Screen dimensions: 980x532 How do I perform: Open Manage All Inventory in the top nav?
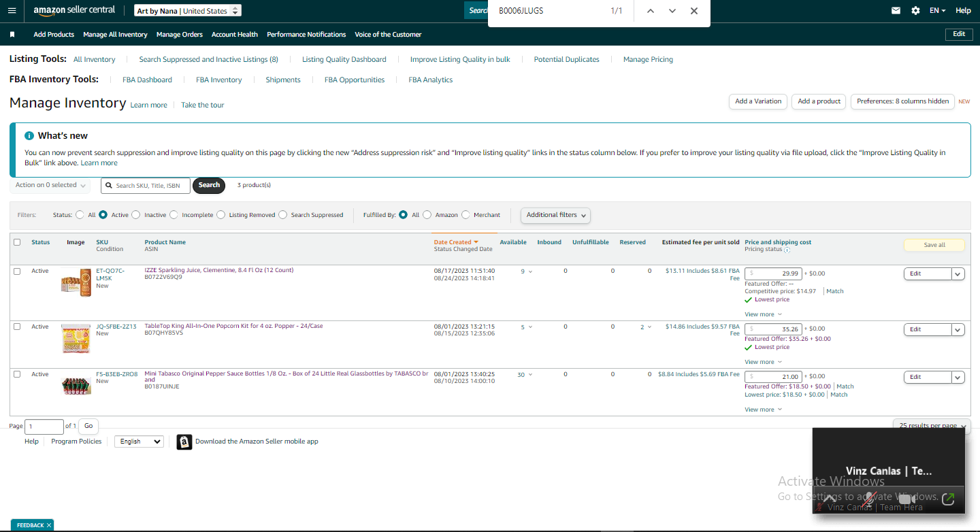pyautogui.click(x=115, y=35)
